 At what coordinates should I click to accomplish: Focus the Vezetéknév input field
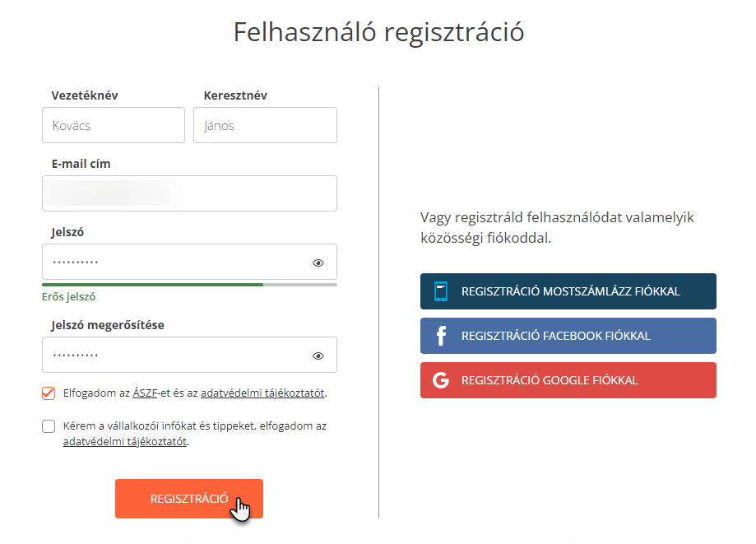[114, 125]
